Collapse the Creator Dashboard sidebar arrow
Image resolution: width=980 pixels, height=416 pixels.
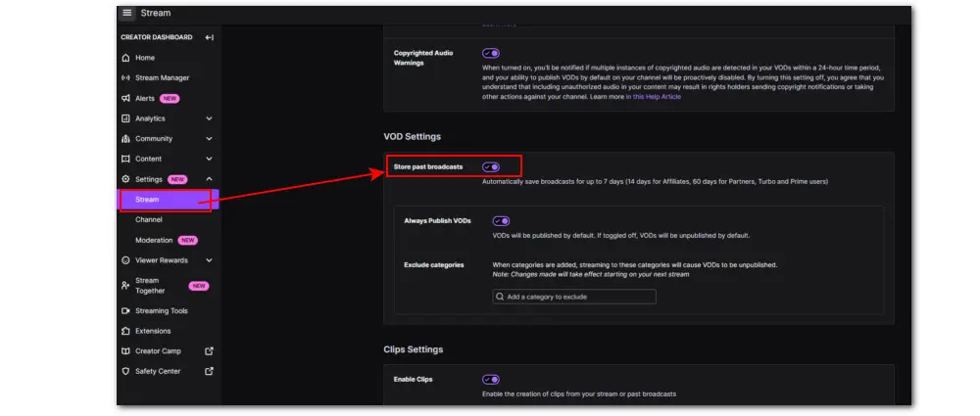coord(209,38)
